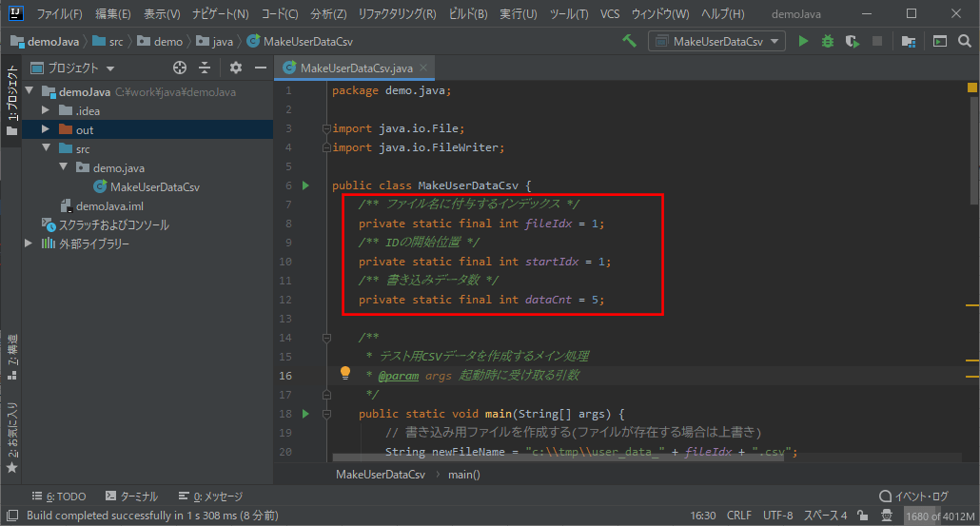
Task: Click the src breadcrumb in navigation bar
Action: click(108, 42)
